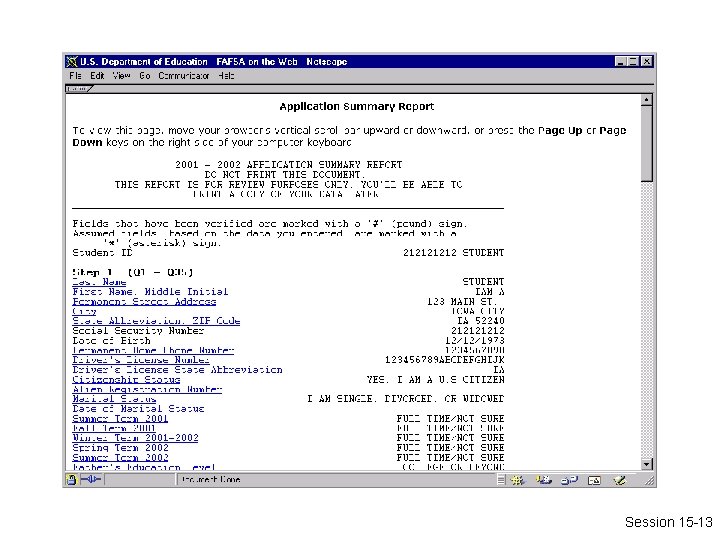Open the Edit menu
The image size is (720, 540).
pyautogui.click(x=97, y=76)
